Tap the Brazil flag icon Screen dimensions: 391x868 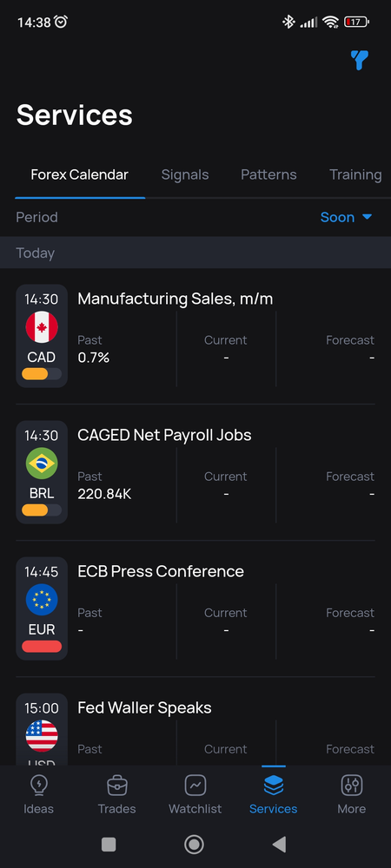42,464
